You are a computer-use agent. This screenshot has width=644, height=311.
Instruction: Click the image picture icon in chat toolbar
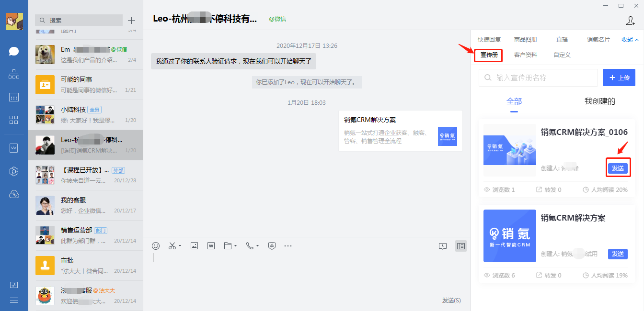194,245
